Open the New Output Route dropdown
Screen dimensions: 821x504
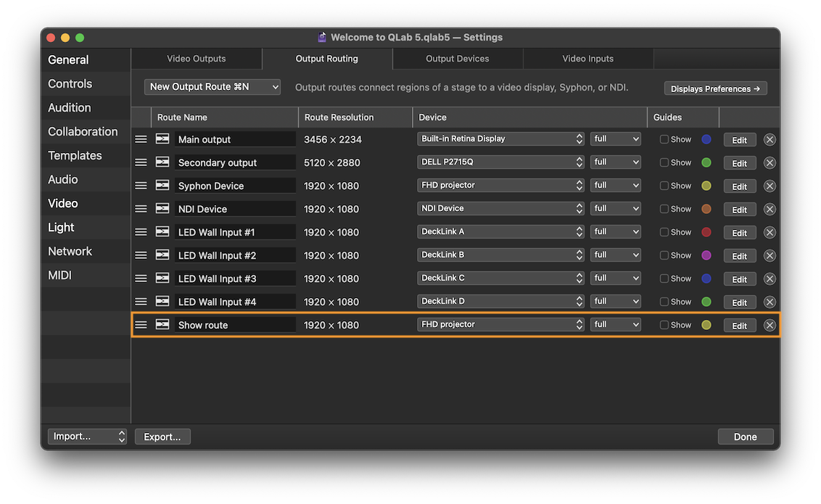(212, 87)
